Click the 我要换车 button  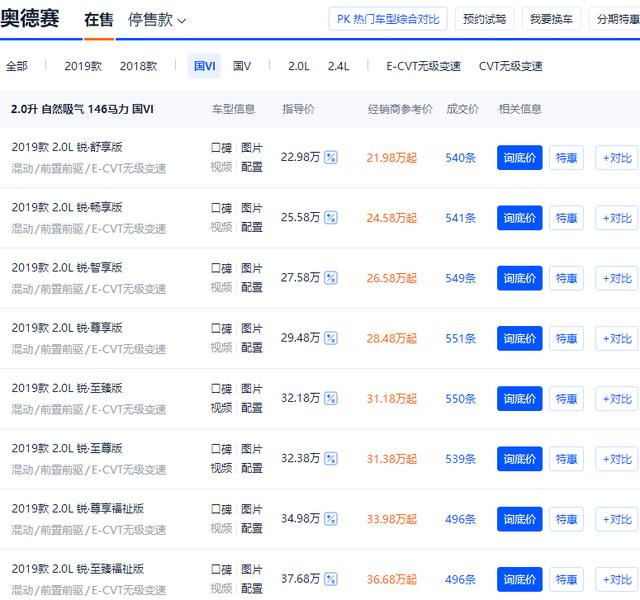point(551,19)
